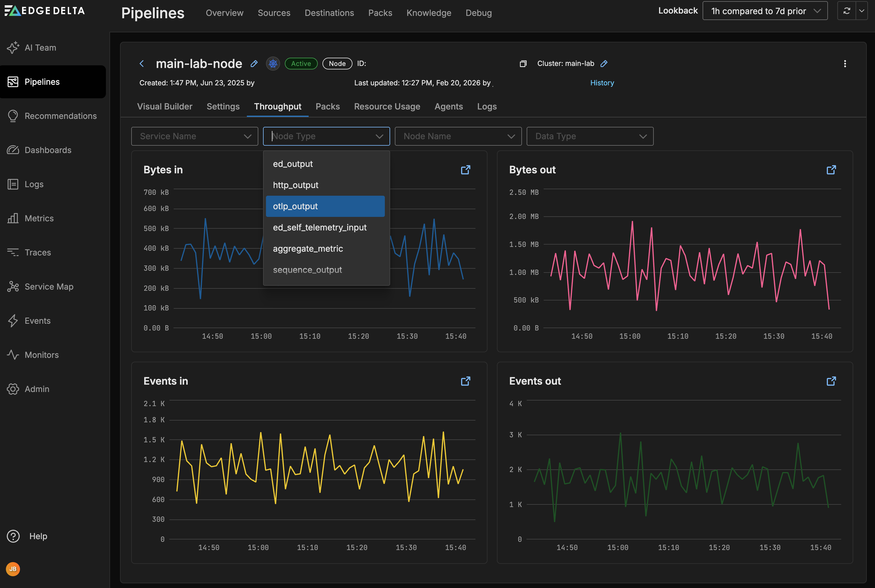The width and height of the screenshot is (875, 588).
Task: Click the refresh icon in top bar
Action: pos(846,11)
